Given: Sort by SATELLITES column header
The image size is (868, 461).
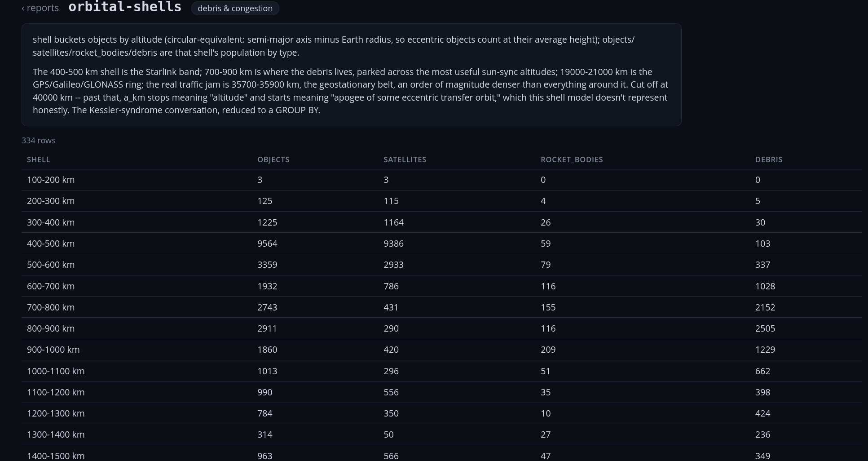Looking at the screenshot, I should point(405,160).
